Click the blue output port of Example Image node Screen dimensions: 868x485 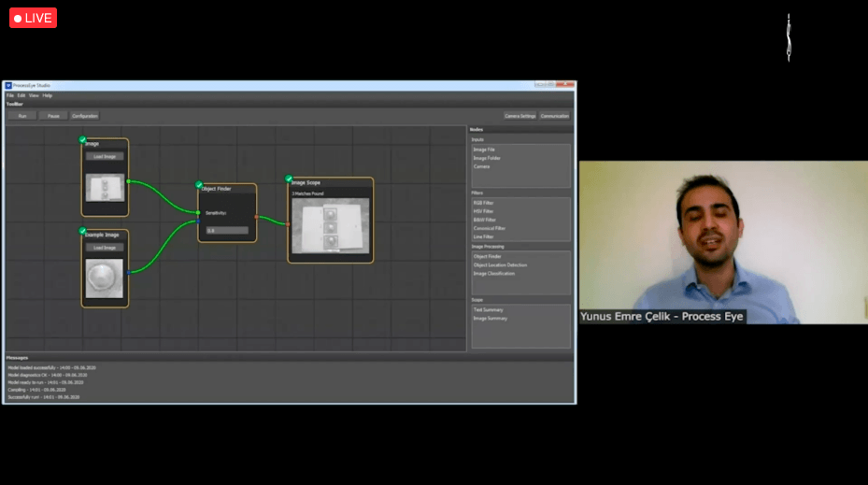click(129, 272)
